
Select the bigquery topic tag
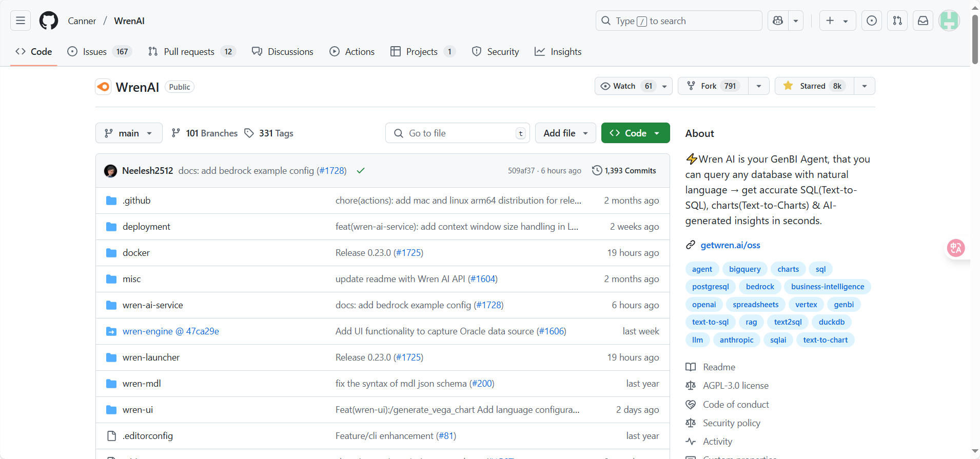click(x=744, y=269)
